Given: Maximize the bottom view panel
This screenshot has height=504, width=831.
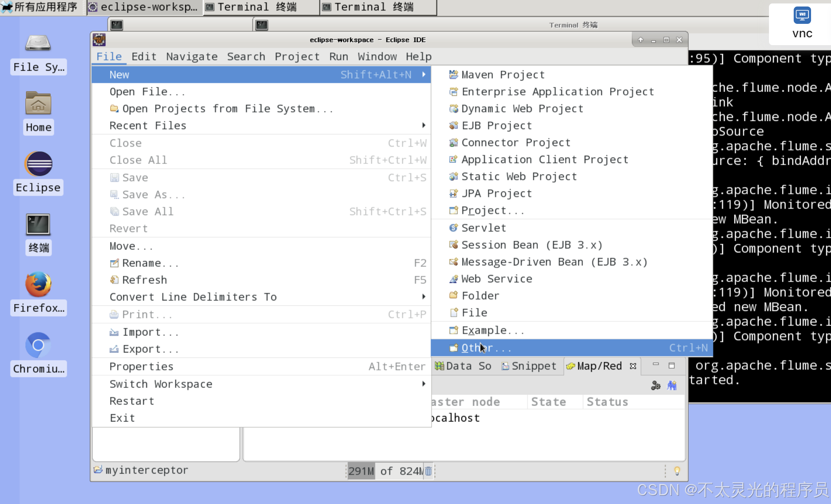Looking at the screenshot, I should (672, 365).
